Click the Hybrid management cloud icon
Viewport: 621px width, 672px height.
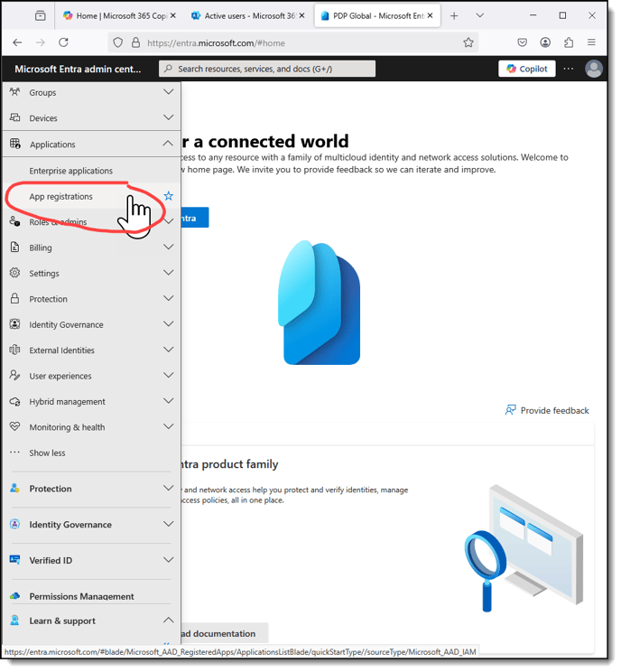[15, 402]
